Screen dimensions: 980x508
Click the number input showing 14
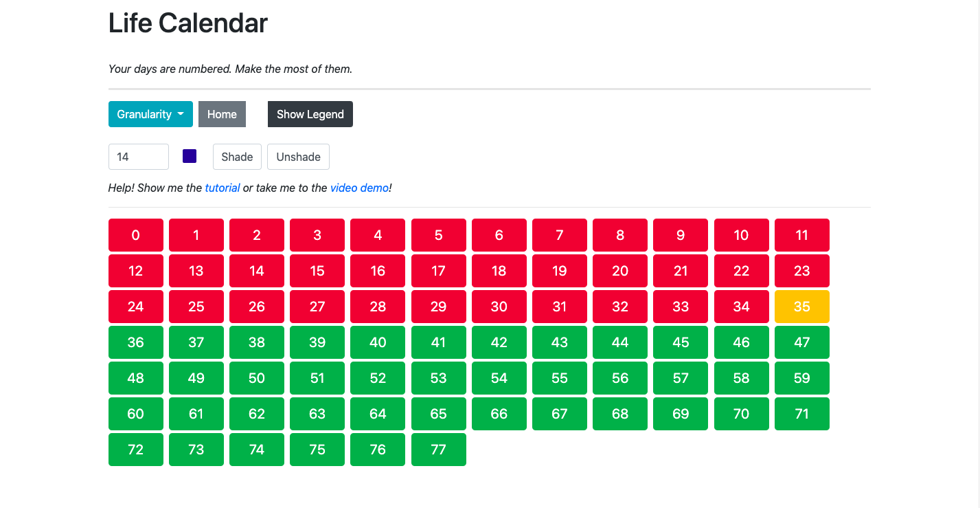[x=139, y=157]
